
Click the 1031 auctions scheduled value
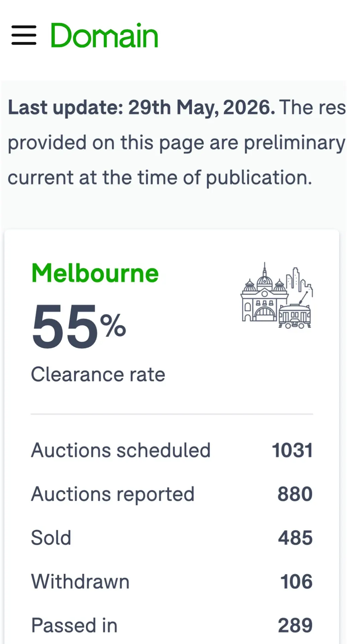coord(292,450)
